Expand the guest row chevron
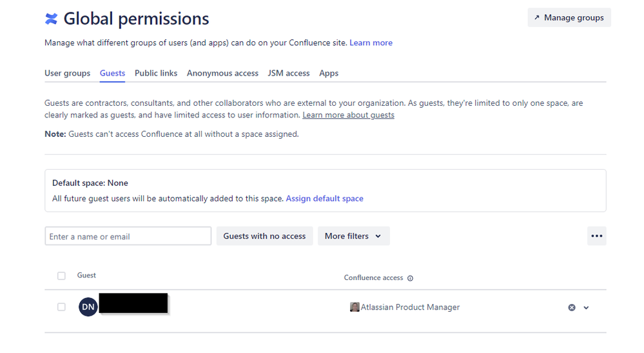The height and width of the screenshot is (353, 644). pos(586,308)
